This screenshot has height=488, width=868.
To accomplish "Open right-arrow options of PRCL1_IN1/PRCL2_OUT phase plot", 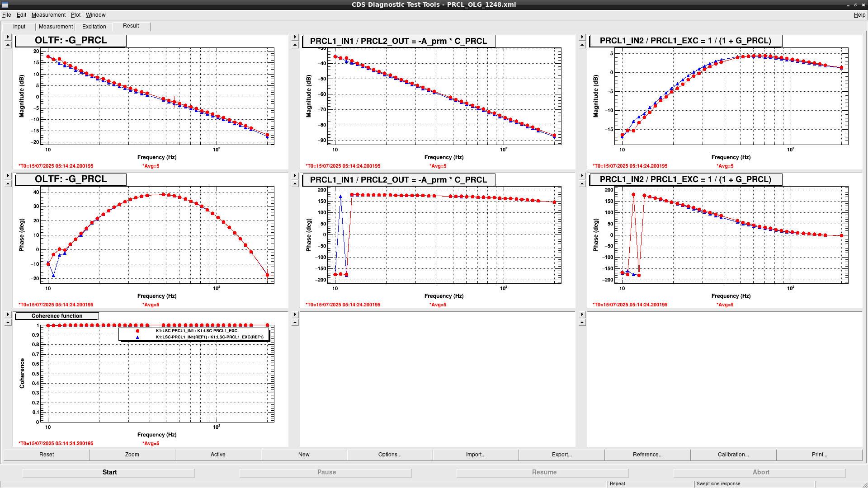I will click(x=295, y=176).
